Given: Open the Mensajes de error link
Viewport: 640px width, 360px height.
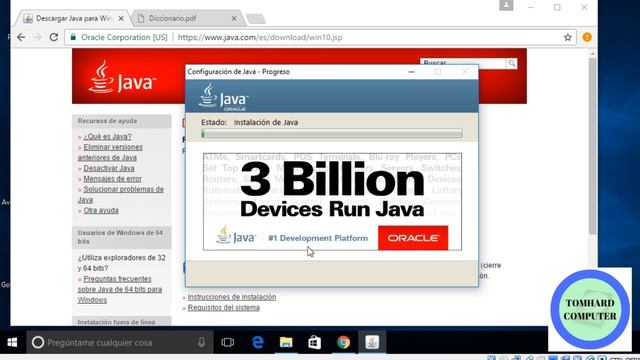Looking at the screenshot, I should click(112, 179).
